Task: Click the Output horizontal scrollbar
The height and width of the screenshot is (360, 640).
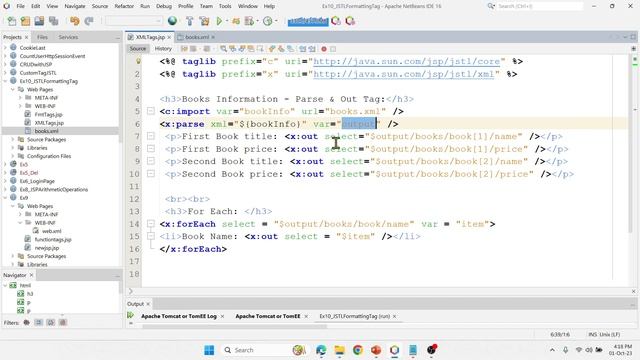Action: (234, 326)
